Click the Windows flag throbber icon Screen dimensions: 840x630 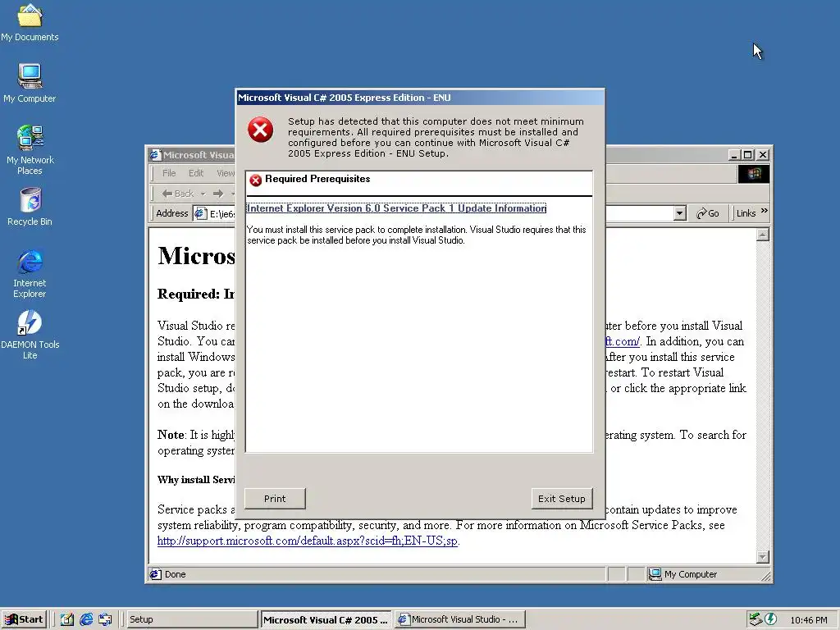point(754,174)
